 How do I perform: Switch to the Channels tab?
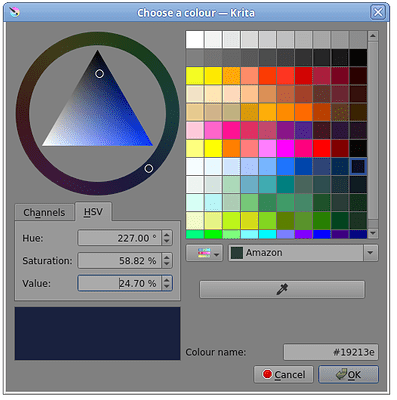pos(44,212)
